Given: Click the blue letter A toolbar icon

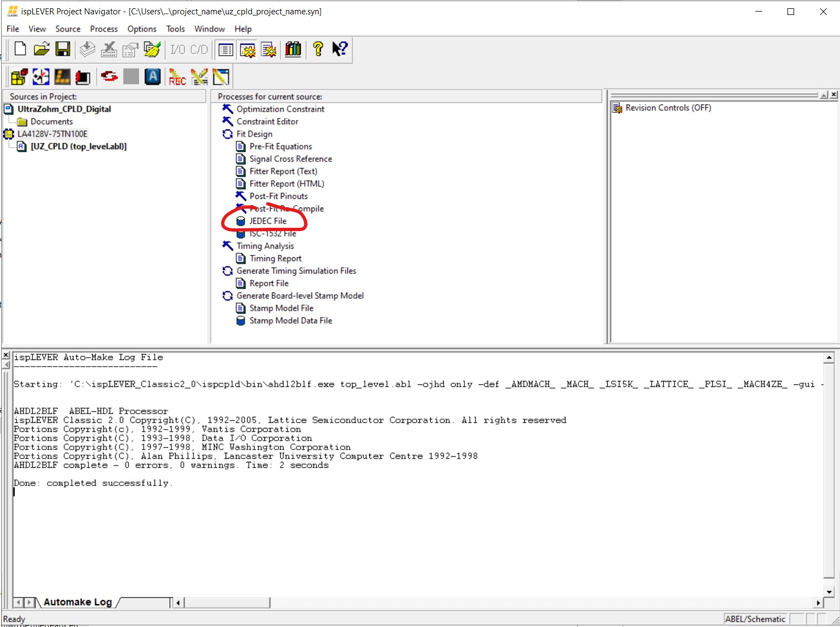Looking at the screenshot, I should tap(153, 77).
